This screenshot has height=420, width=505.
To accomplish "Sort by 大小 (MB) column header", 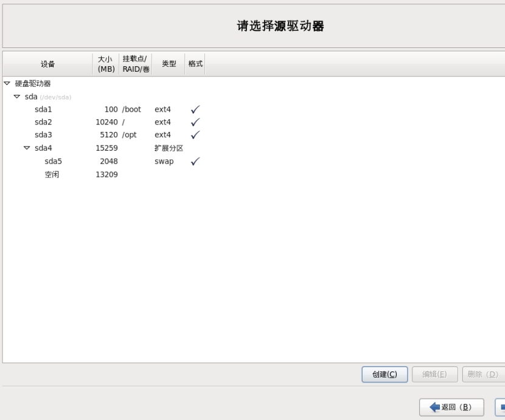I will (106, 64).
